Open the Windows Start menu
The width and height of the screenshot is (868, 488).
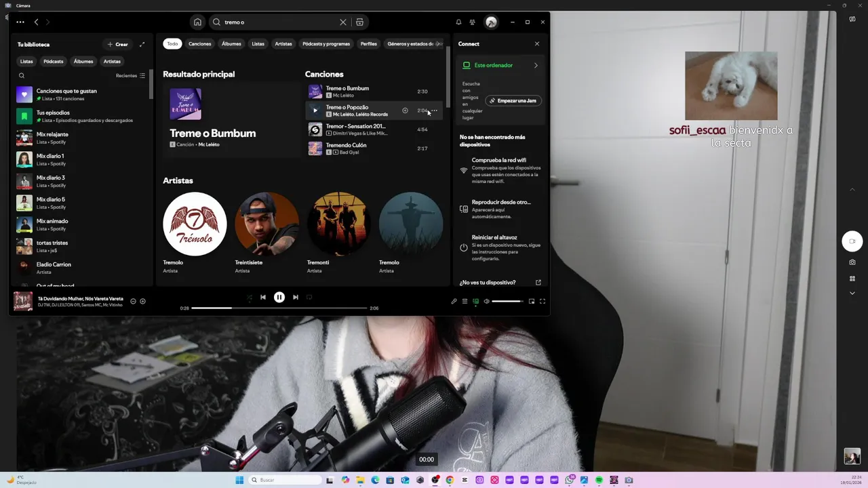point(239,480)
